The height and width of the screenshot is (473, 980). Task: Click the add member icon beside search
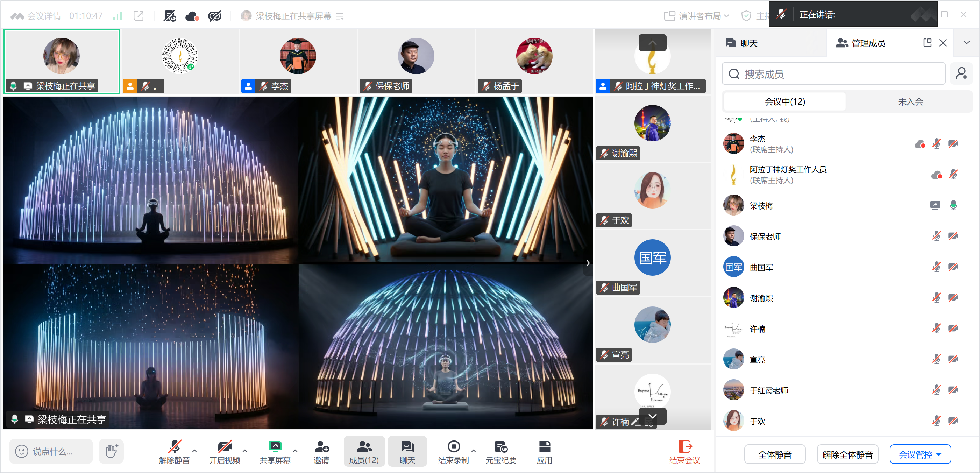tap(961, 73)
